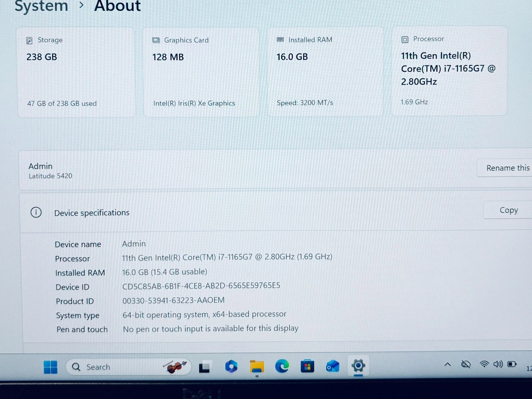This screenshot has width=532, height=399.
Task: Launch Microsoft 365 Copilot from taskbar
Action: [231, 366]
